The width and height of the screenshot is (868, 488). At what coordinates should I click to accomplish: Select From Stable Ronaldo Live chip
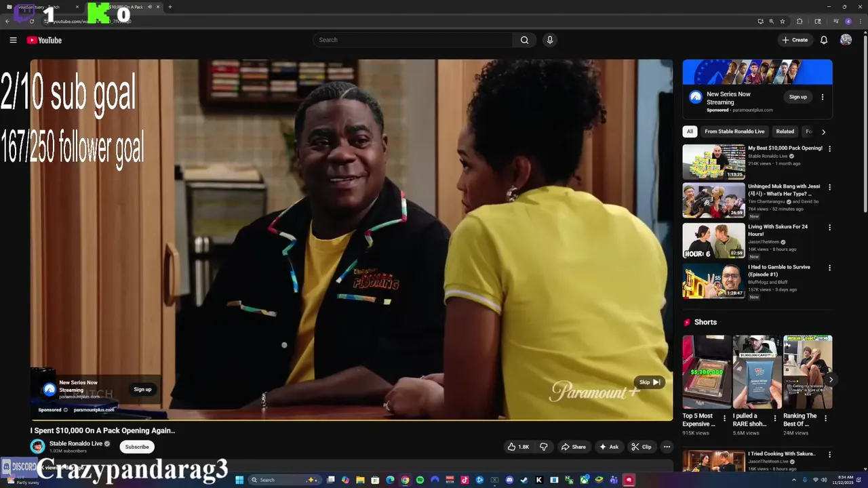point(734,131)
